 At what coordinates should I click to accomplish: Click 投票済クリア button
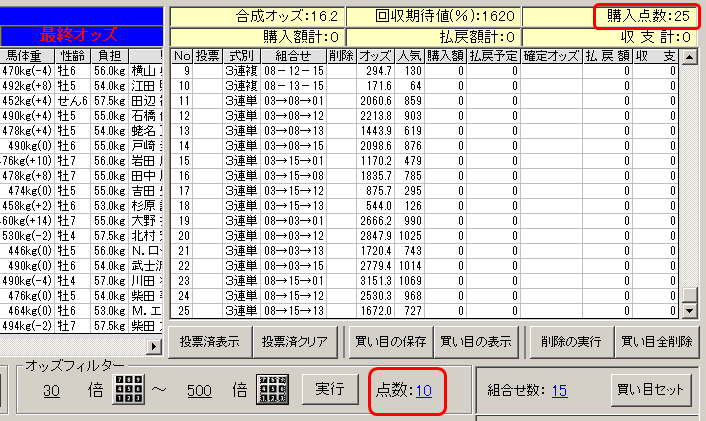point(295,342)
